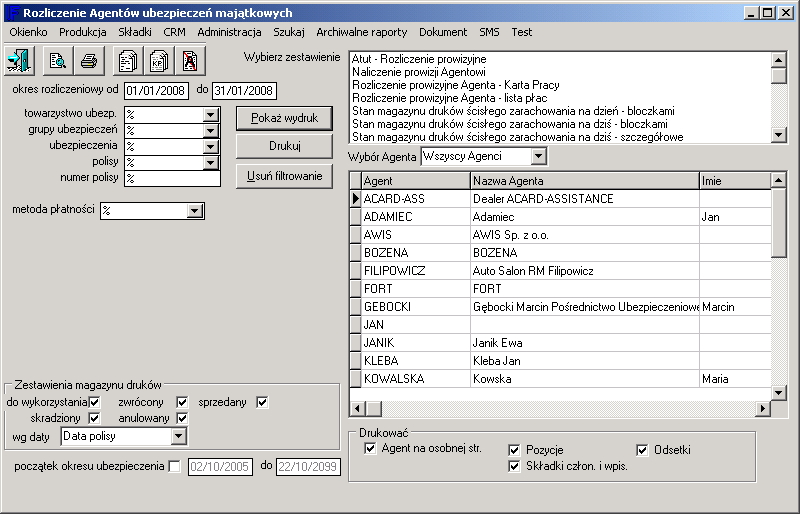Toggle the 'skradziony' checkbox
The image size is (800, 514).
pyautogui.click(x=94, y=418)
